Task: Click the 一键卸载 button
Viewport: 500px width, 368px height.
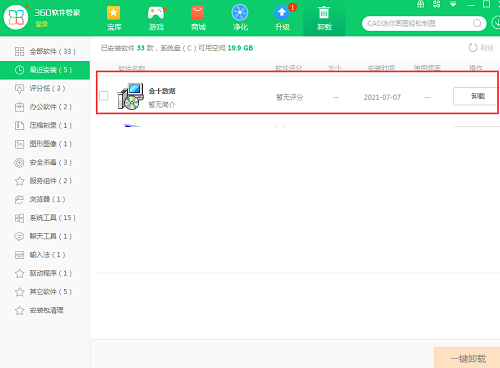Action: tap(467, 358)
